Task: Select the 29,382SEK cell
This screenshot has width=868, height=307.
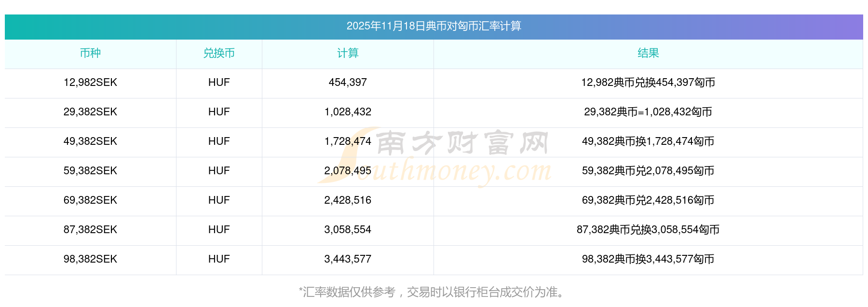Action: point(90,112)
